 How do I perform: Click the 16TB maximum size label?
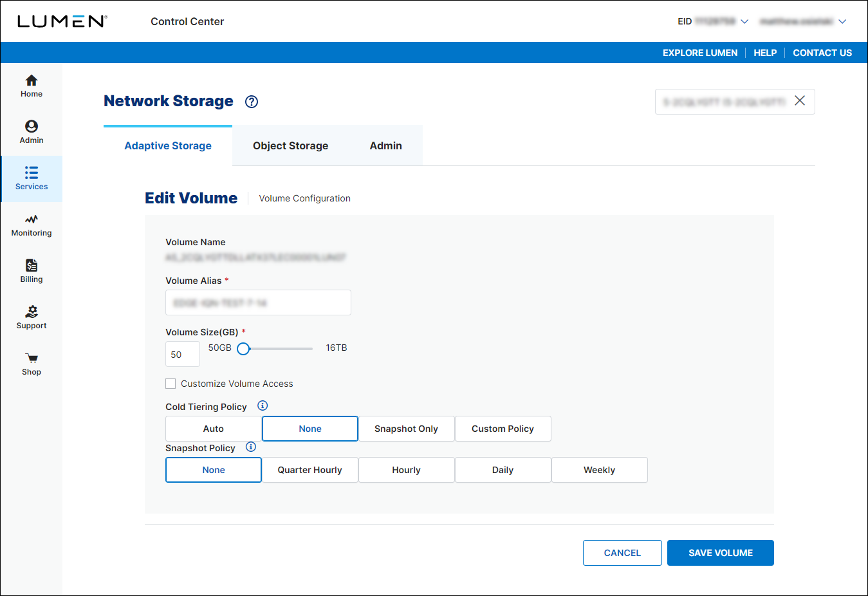tap(337, 348)
